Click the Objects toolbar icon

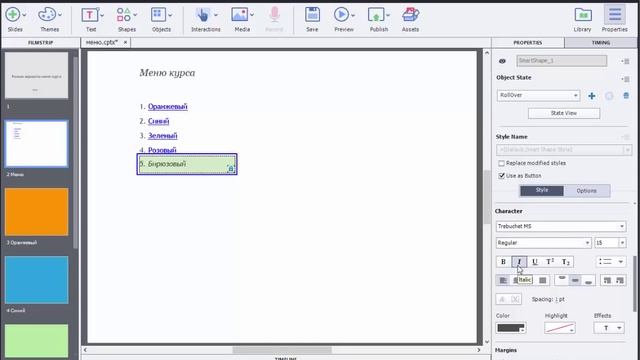[x=158, y=15]
